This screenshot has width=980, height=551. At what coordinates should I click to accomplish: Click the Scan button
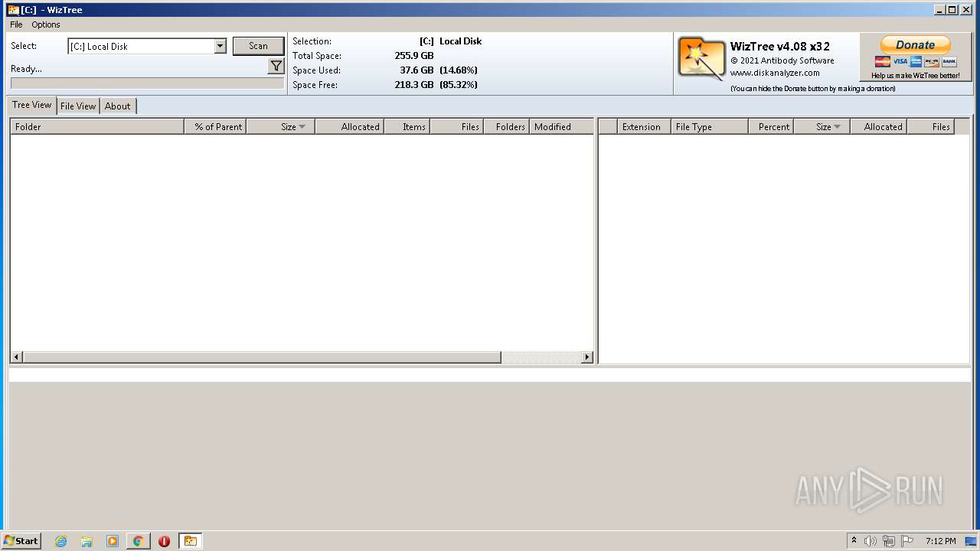pyautogui.click(x=258, y=46)
